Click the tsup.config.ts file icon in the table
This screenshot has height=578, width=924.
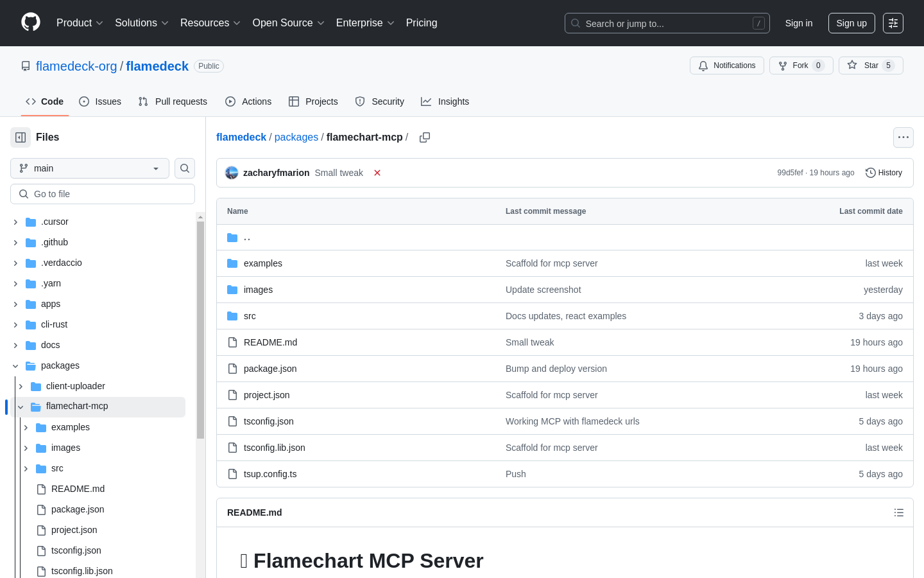click(x=232, y=474)
